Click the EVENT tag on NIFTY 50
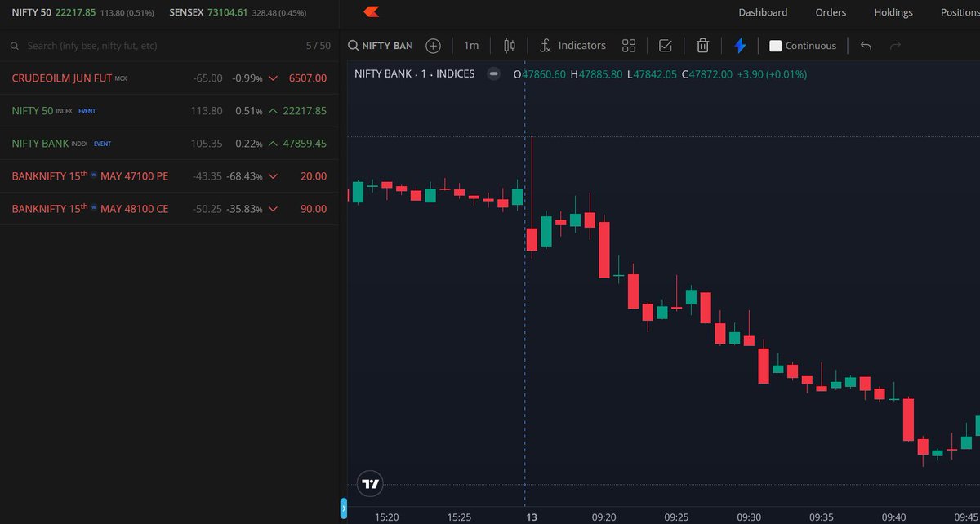This screenshot has height=524, width=980. (88, 111)
